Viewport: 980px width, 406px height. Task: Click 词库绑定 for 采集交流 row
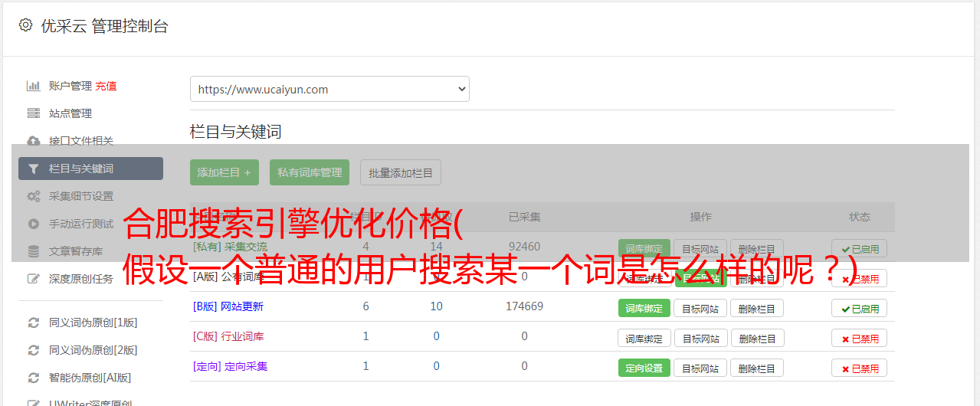(x=644, y=248)
